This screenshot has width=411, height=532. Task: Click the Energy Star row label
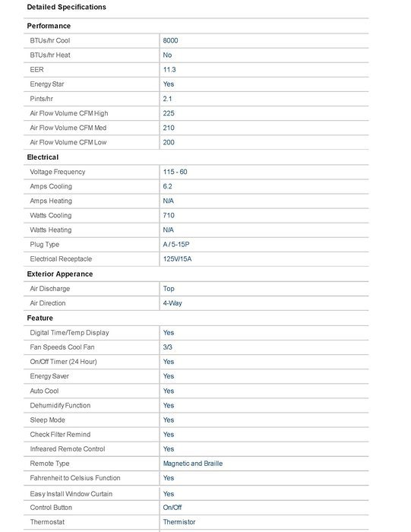pos(47,84)
